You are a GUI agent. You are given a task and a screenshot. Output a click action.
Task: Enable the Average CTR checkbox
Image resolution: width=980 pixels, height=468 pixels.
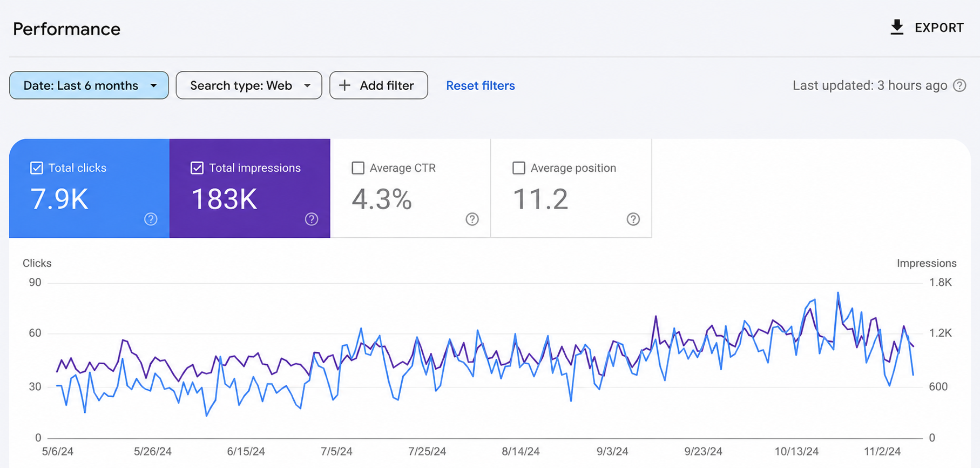click(x=358, y=168)
